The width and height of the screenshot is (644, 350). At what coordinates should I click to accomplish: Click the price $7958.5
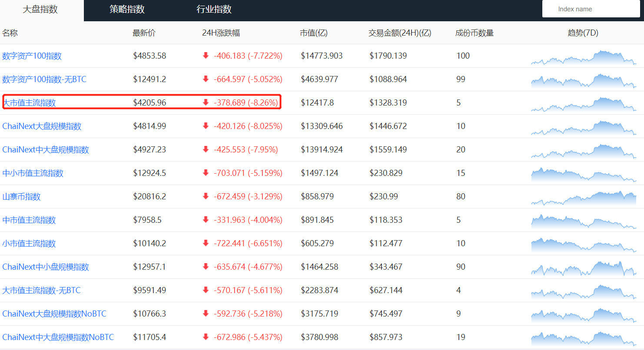[147, 220]
